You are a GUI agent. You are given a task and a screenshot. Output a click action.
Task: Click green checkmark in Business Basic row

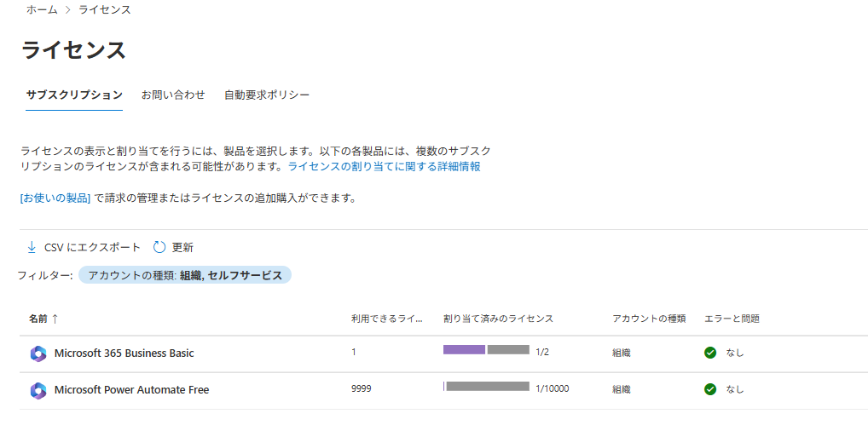(710, 353)
